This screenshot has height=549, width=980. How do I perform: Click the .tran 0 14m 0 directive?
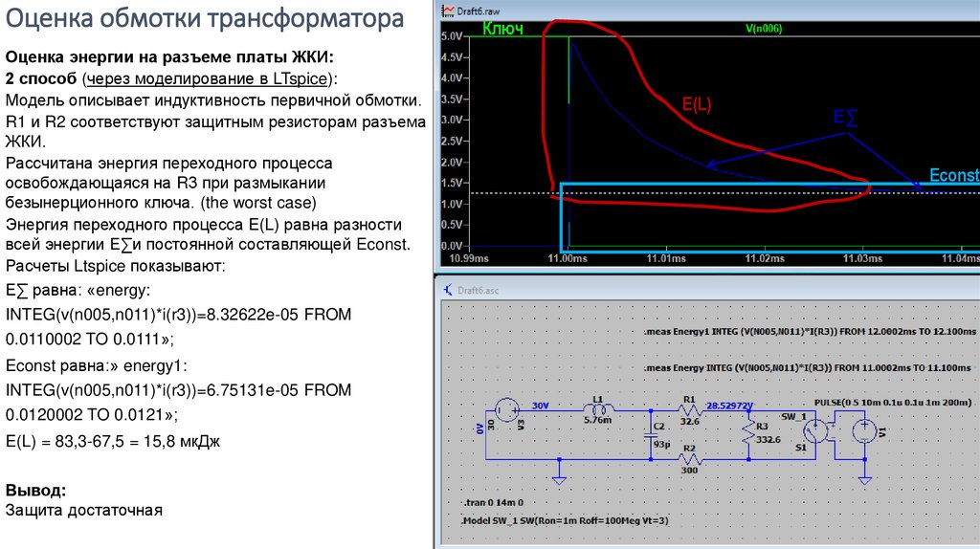tap(493, 502)
